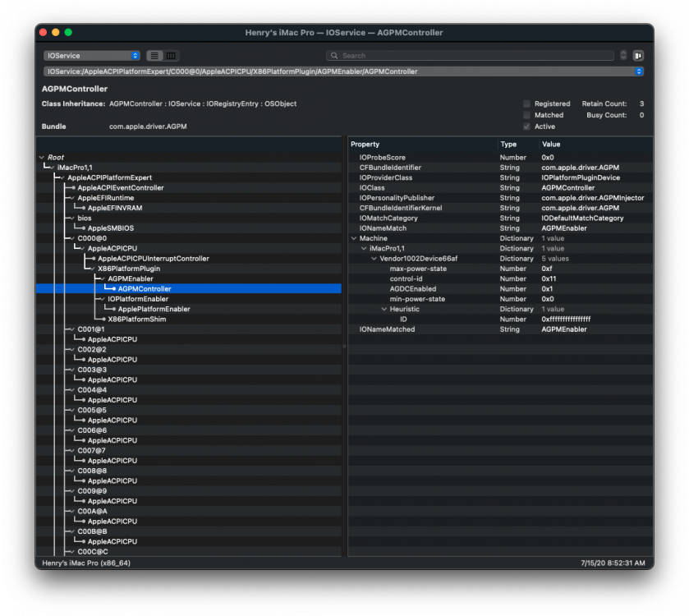Collapse the IOPlatformEnabler node
Image resolution: width=689 pixels, height=616 pixels.
click(103, 299)
